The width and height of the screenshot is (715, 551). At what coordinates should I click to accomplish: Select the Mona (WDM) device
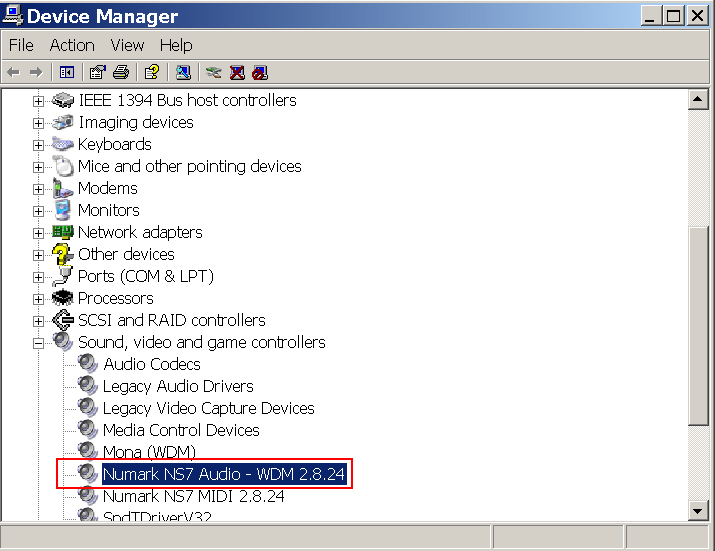click(x=149, y=452)
